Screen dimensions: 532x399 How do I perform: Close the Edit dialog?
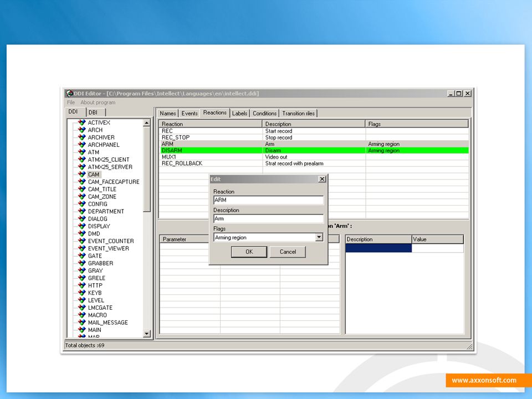tap(323, 179)
